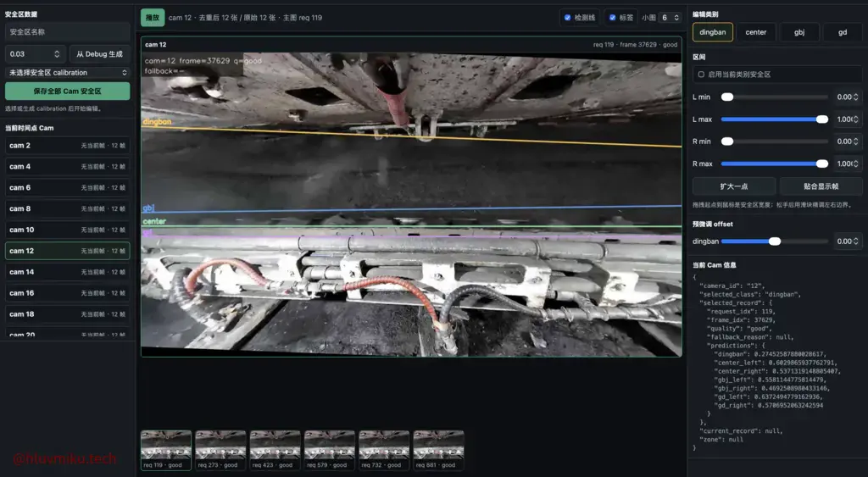Select cam 8 in the camera list
Image resolution: width=868 pixels, height=477 pixels.
tap(68, 208)
